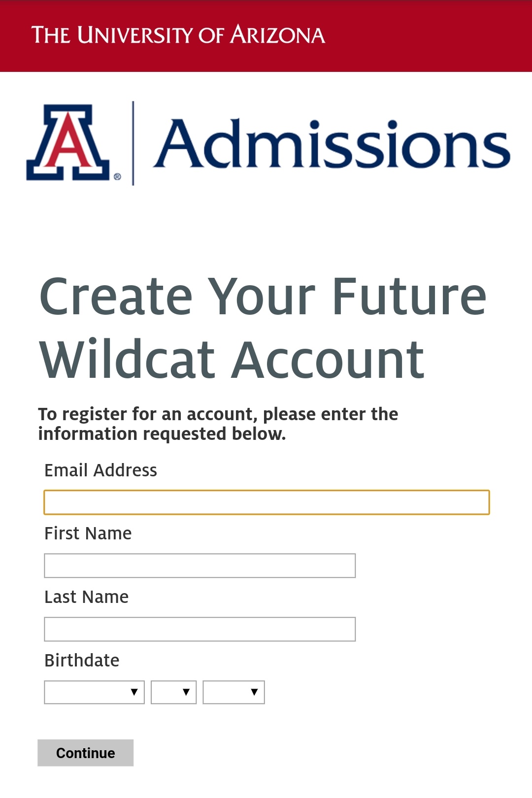Click the Birthdate label

82,661
